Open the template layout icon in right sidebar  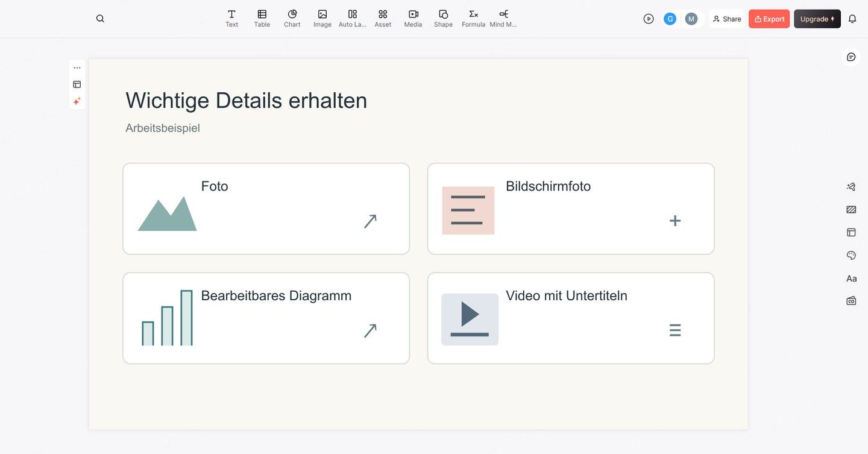click(851, 232)
